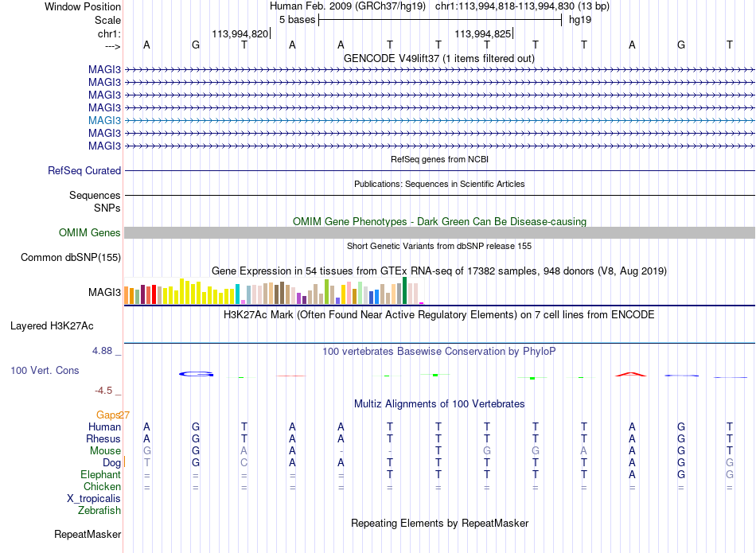Image resolution: width=756 pixels, height=553 pixels.
Task: Click the cyan bar in the GTEx chart
Action: click(238, 294)
